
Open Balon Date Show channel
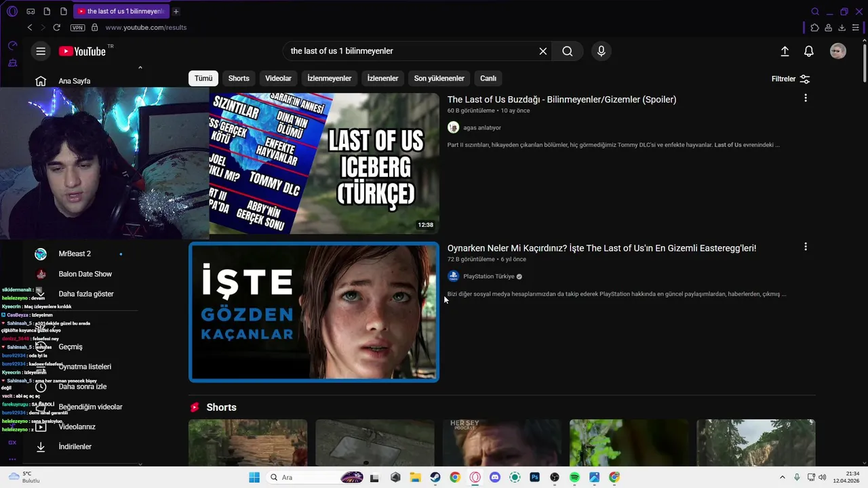point(85,274)
